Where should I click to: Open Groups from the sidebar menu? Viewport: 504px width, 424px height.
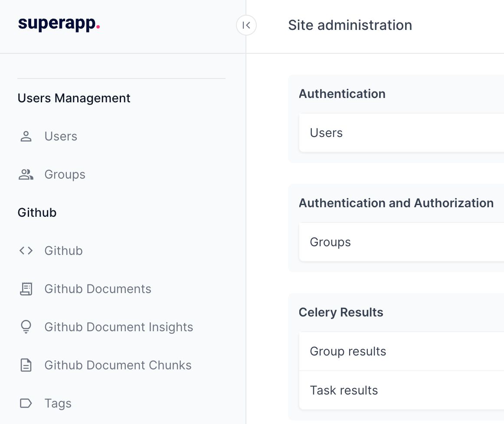click(65, 174)
